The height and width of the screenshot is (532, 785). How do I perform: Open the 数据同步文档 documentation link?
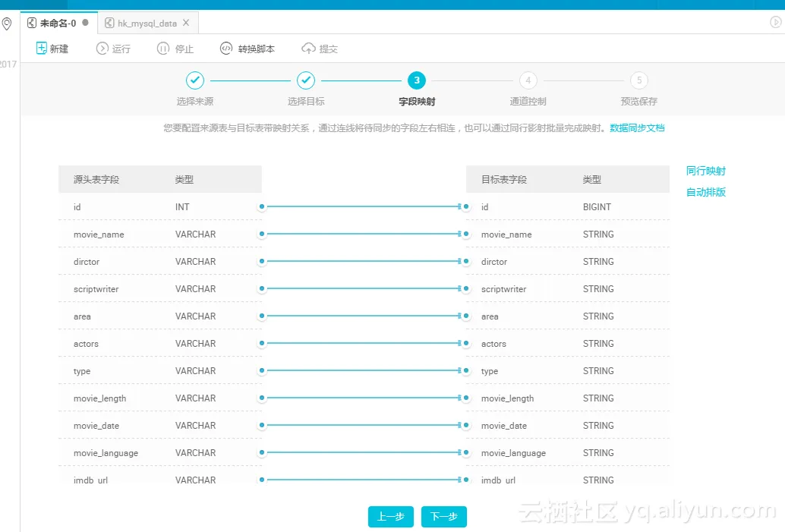(637, 128)
